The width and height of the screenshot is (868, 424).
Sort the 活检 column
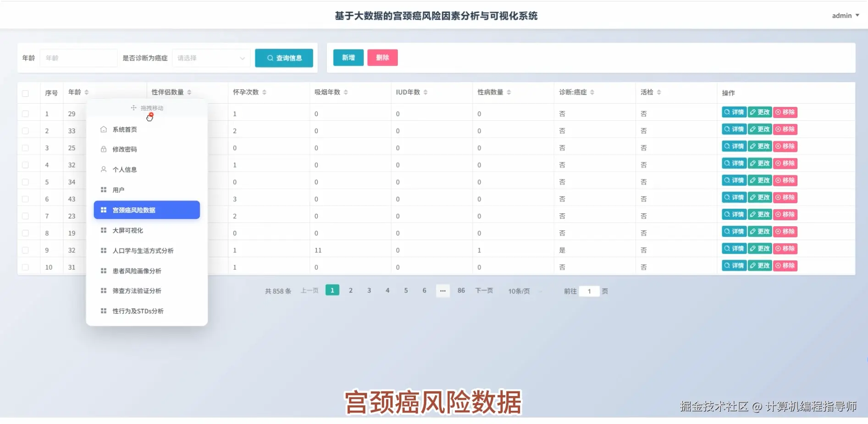pos(659,92)
